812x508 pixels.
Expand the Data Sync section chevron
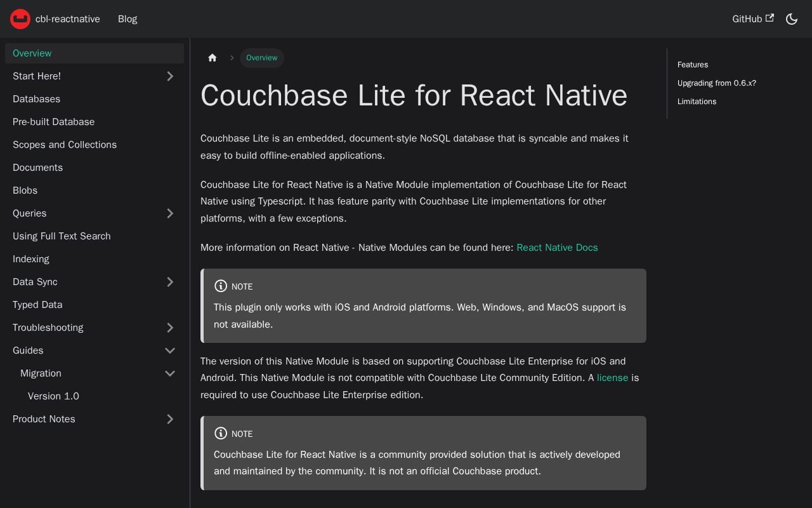(x=170, y=282)
